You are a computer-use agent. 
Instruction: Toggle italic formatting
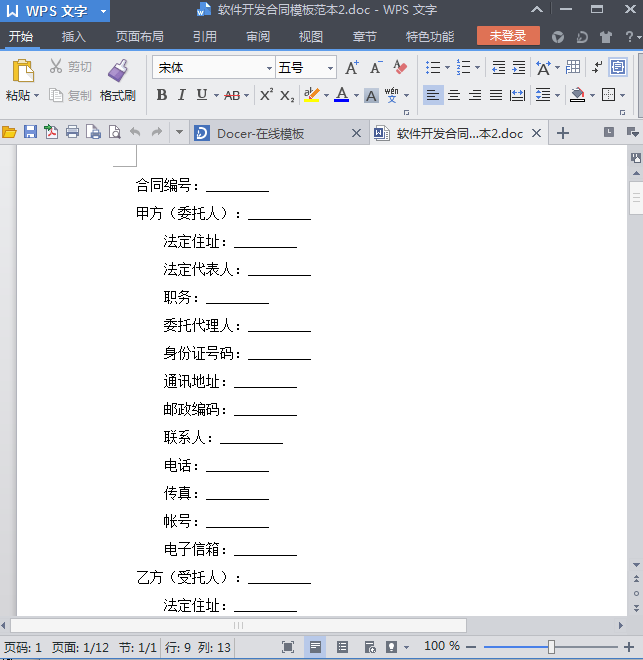[181, 95]
